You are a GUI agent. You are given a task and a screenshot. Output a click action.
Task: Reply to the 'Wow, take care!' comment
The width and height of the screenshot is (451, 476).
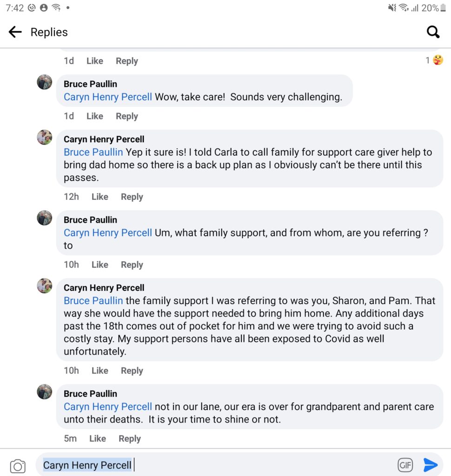tap(127, 116)
